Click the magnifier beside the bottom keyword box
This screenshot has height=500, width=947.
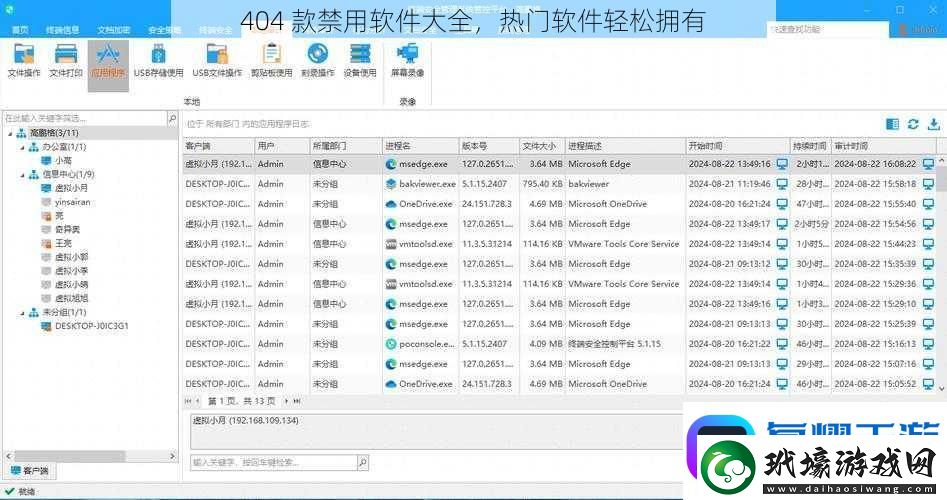[x=362, y=463]
